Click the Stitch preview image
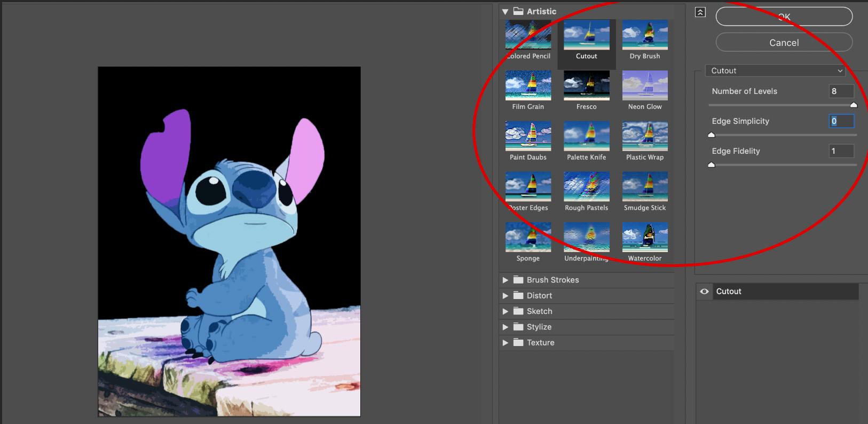Viewport: 868px width, 424px height. pos(229,241)
